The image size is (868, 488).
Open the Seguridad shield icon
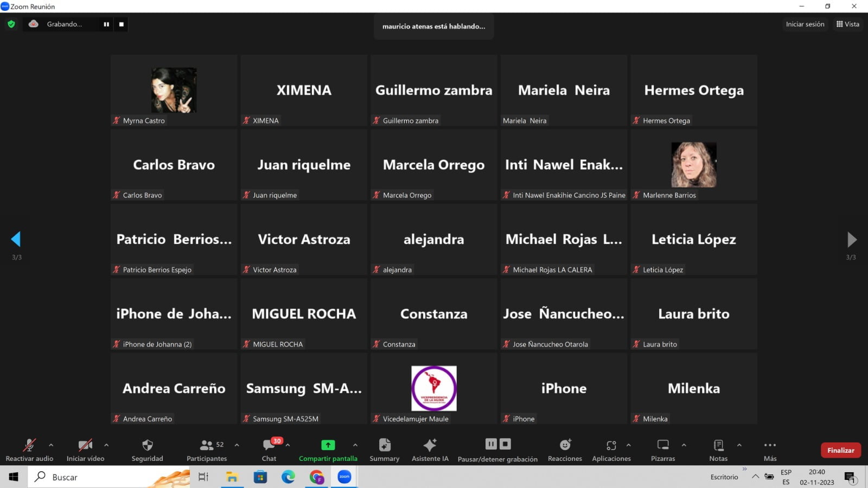147,445
